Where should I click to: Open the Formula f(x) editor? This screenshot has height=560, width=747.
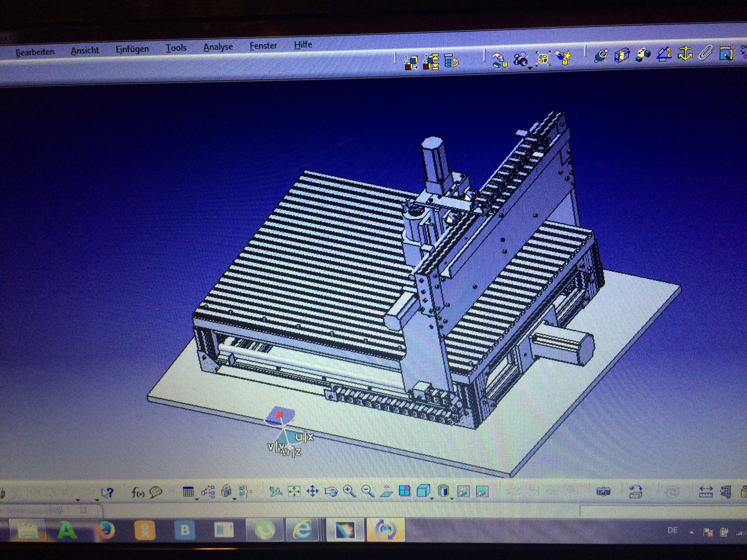[138, 493]
